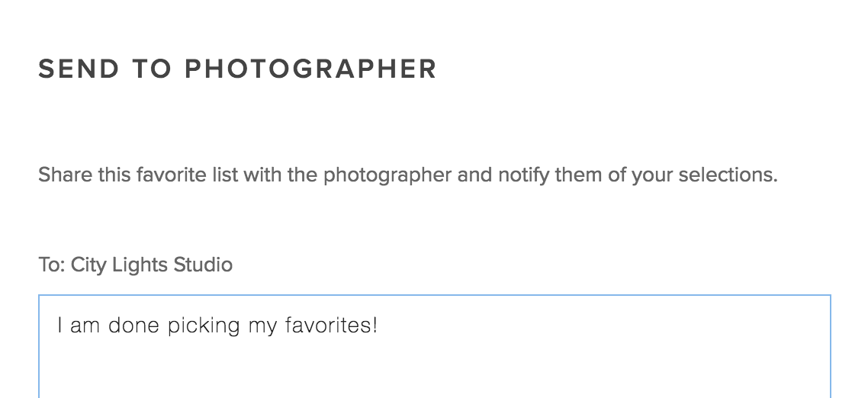Place cursor at end of 'favorites!' message

point(379,327)
